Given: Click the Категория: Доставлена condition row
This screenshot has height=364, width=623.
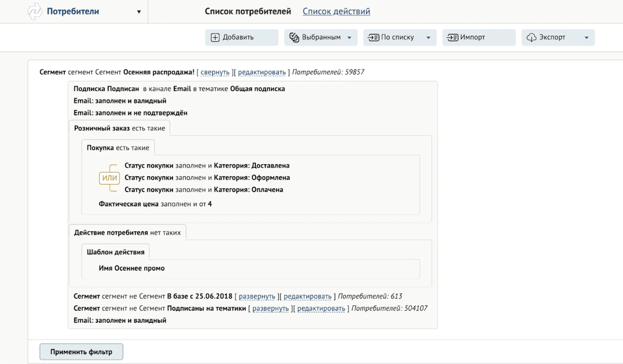Looking at the screenshot, I should point(207,165).
